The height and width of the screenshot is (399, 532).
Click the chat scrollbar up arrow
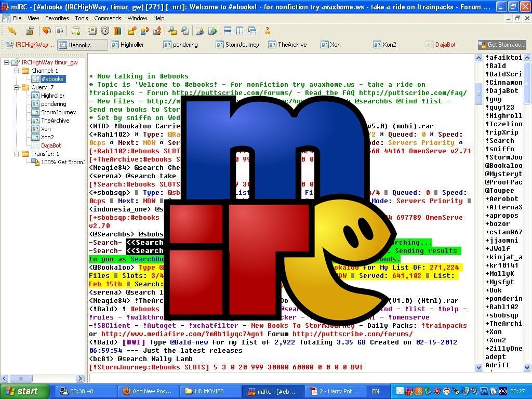pos(478,58)
